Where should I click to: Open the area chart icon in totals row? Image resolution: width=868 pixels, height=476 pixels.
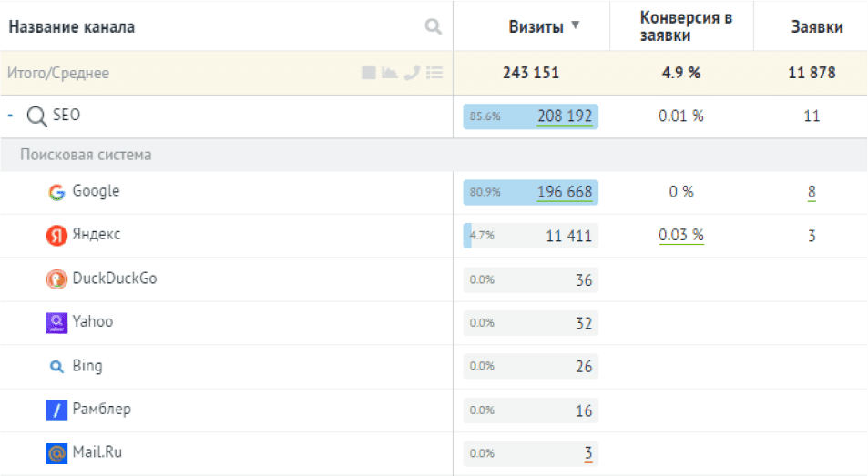tap(390, 73)
